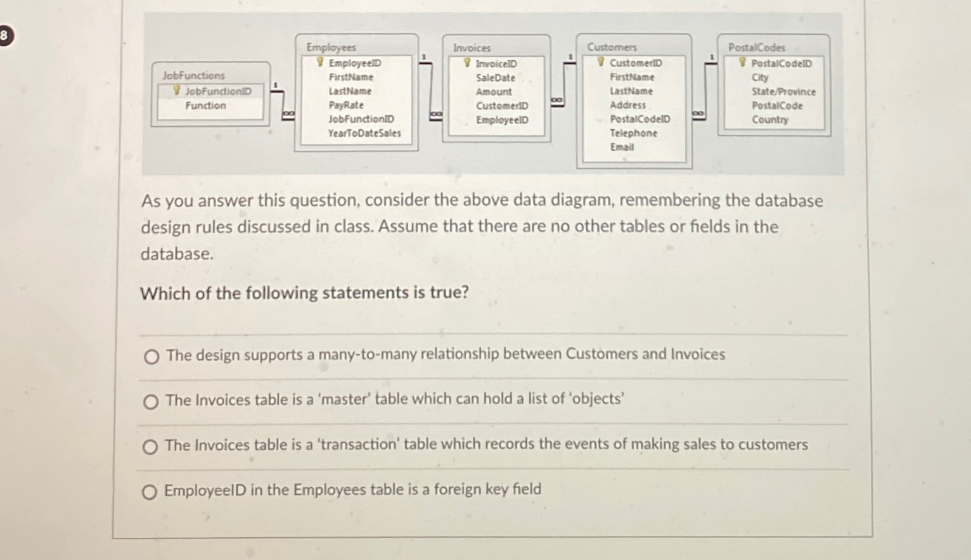Select the 'transaction' table answer option

coord(151,447)
